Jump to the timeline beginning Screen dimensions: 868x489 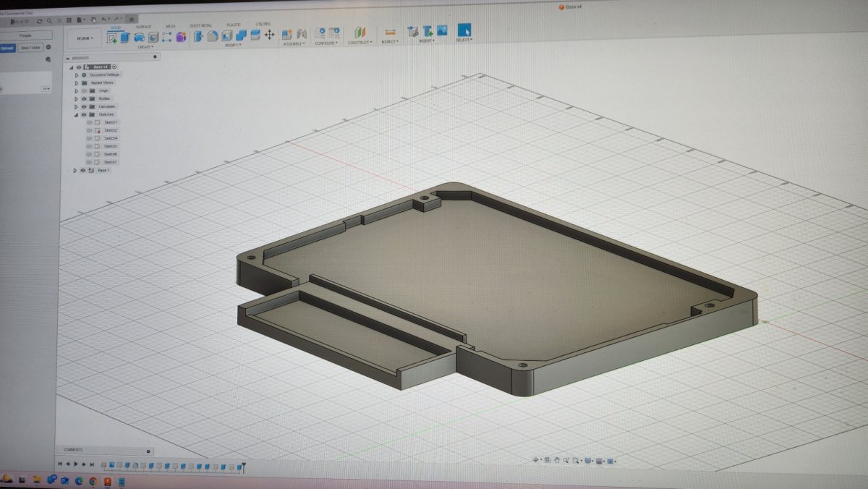(x=60, y=464)
